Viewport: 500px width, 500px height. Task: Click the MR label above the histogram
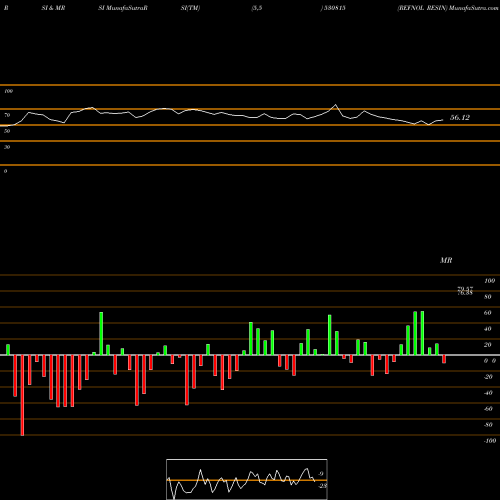446,260
